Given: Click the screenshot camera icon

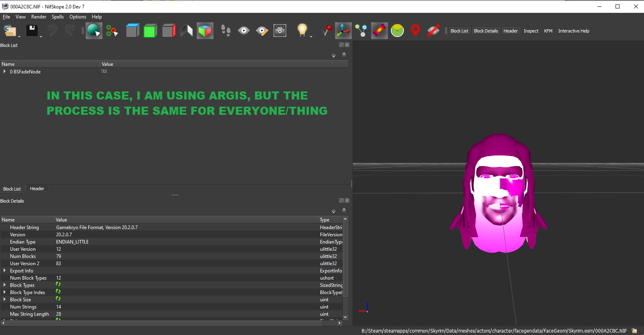Looking at the screenshot, I should tap(280, 31).
